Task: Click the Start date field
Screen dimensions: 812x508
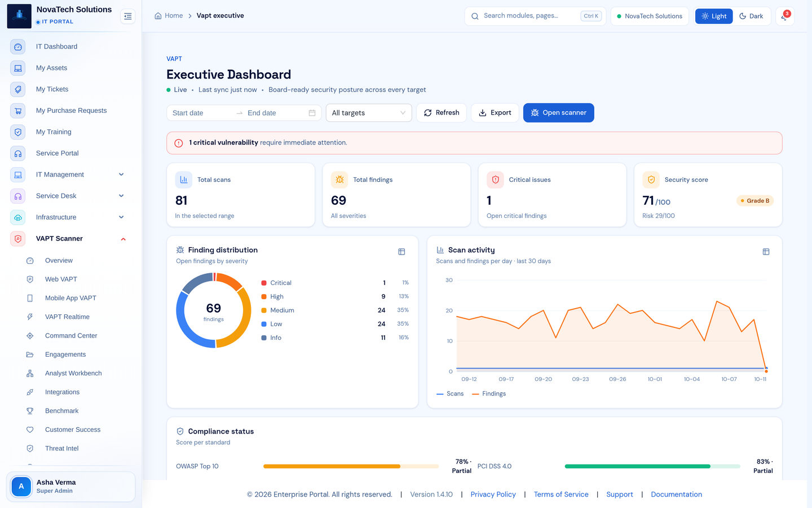Action: 202,113
